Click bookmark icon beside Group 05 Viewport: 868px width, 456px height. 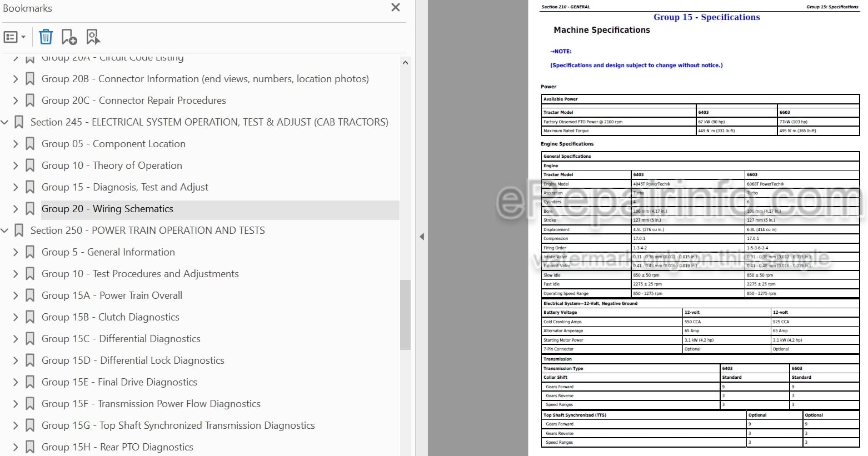(x=31, y=144)
